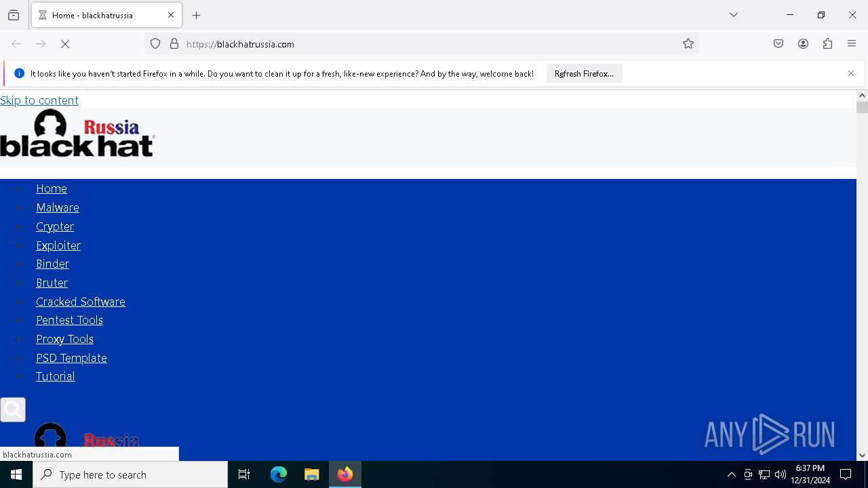Launch Microsoft Edge from taskbar
Screen dimensions: 868x488
click(279, 474)
